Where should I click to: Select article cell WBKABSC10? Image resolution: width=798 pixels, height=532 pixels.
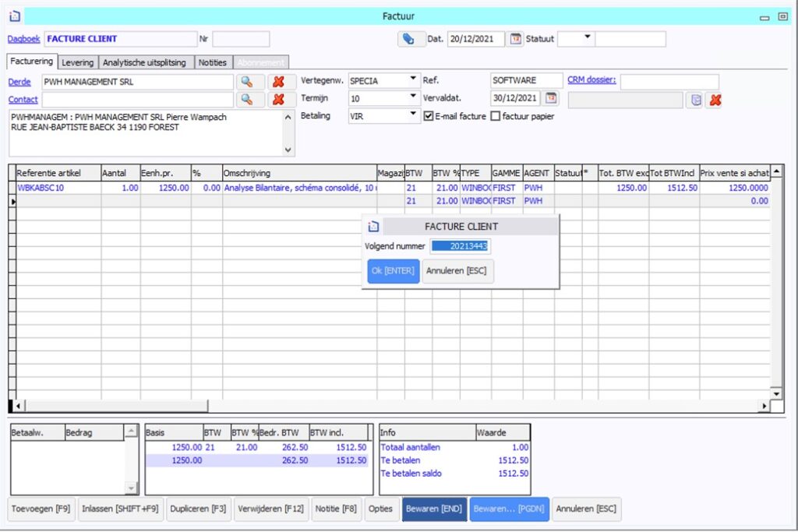[x=58, y=188]
